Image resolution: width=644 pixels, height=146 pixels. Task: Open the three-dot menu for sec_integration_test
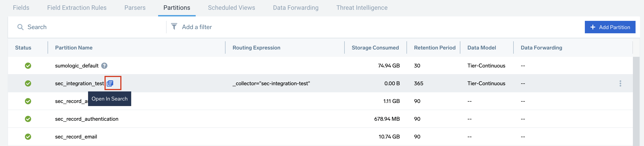[620, 83]
